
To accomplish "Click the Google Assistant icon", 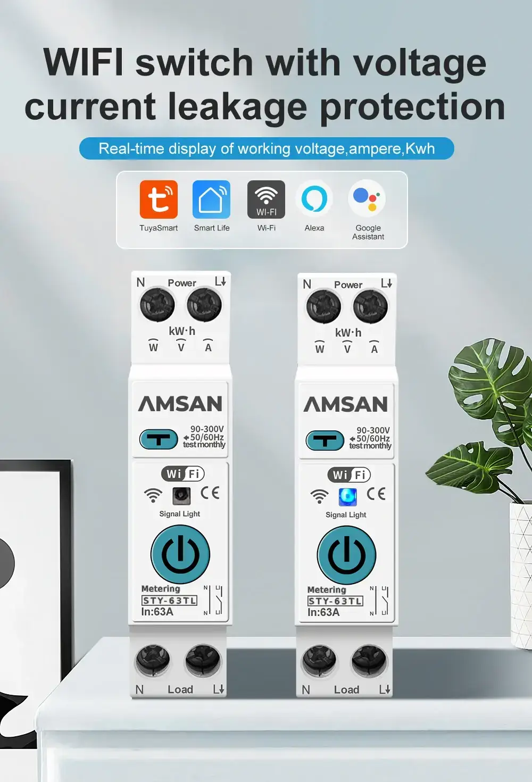I will click(367, 199).
